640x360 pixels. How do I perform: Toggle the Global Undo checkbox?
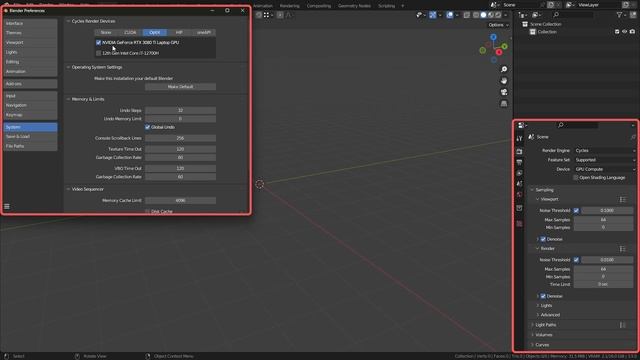[x=147, y=127]
